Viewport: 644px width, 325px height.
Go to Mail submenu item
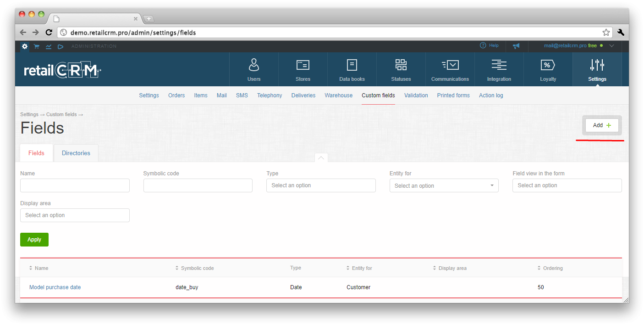pos(222,95)
